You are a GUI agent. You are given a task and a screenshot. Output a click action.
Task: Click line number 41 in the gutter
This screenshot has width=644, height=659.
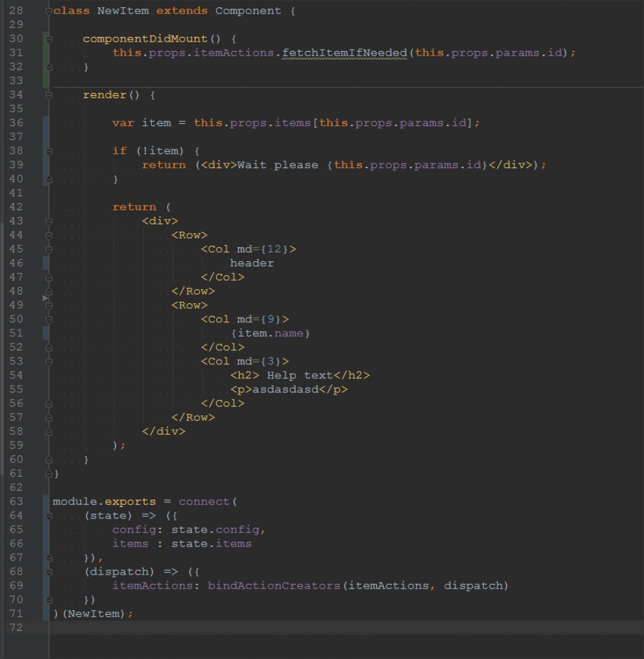point(16,194)
